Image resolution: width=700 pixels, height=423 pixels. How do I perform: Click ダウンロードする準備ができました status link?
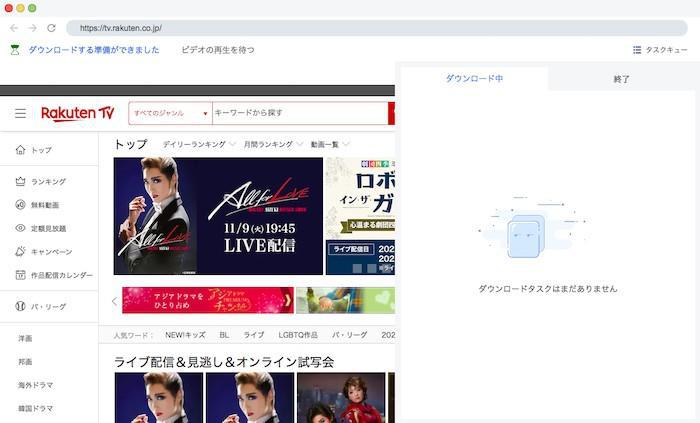94,50
